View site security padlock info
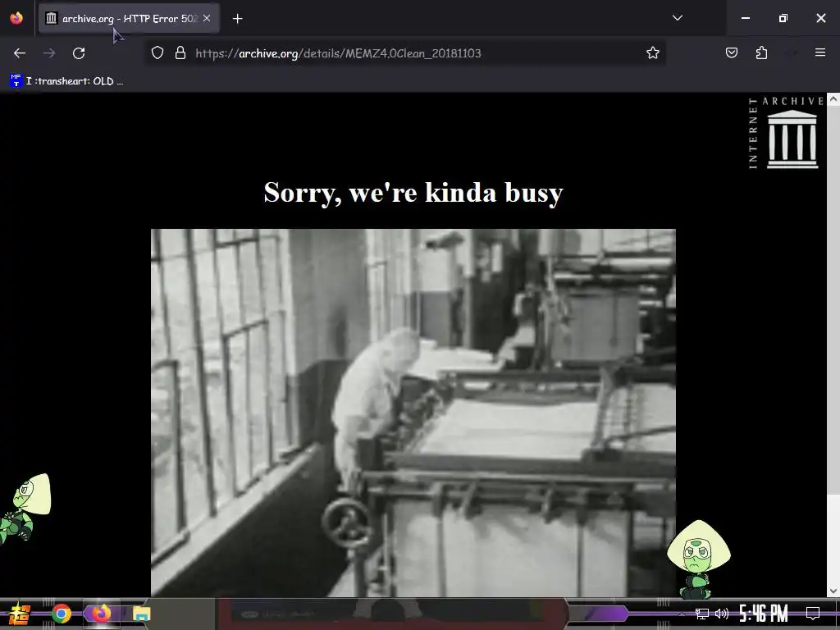Screen dimensions: 840x630 180,53
